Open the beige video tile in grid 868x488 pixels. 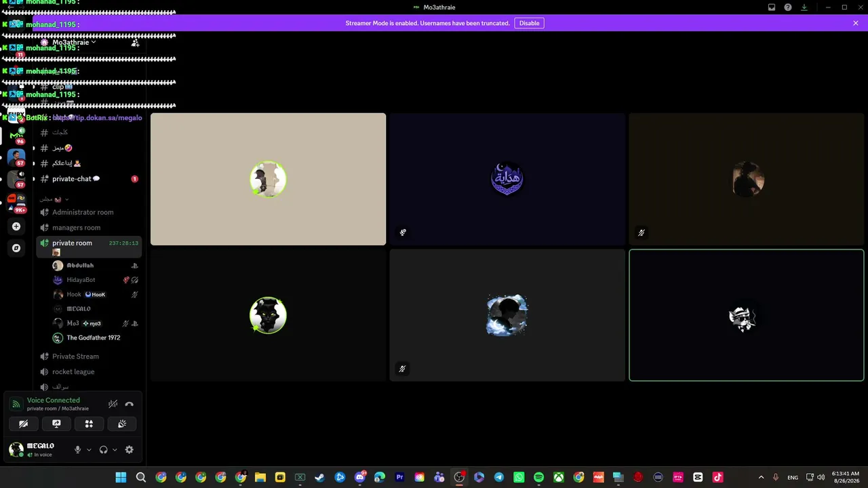(x=268, y=179)
